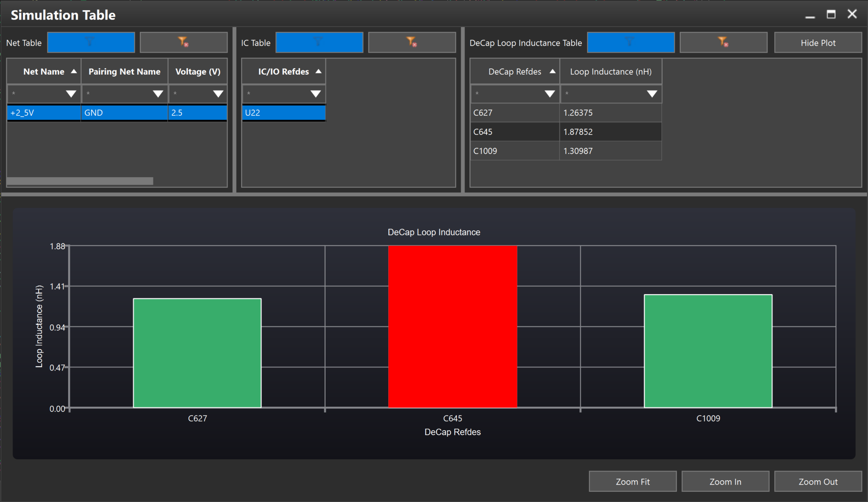Clear the IC Table filter

411,42
